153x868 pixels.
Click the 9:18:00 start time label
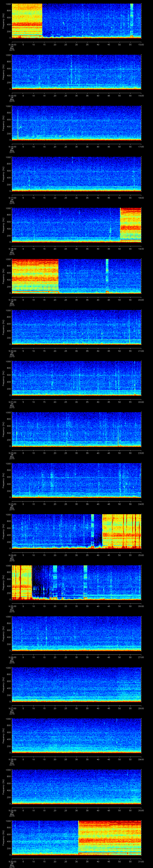pos(12,249)
